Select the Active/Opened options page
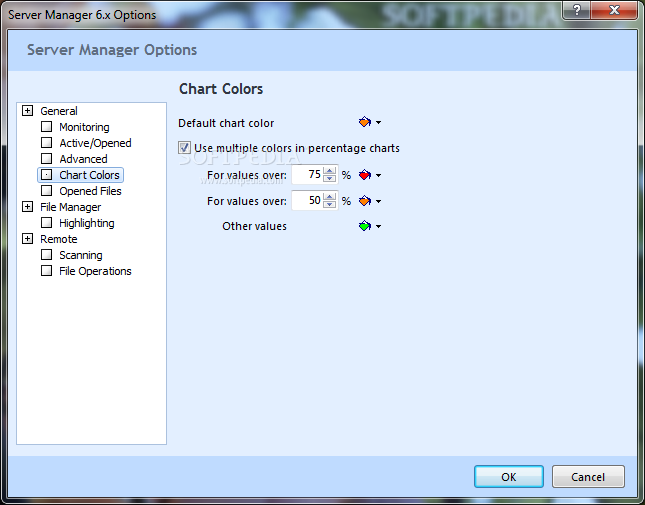The image size is (645, 505). [95, 143]
